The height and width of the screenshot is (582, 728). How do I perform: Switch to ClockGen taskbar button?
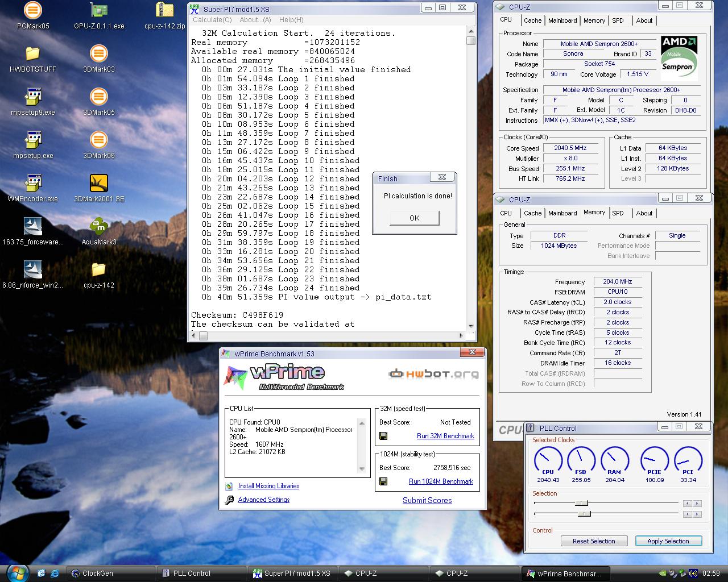[x=111, y=573]
